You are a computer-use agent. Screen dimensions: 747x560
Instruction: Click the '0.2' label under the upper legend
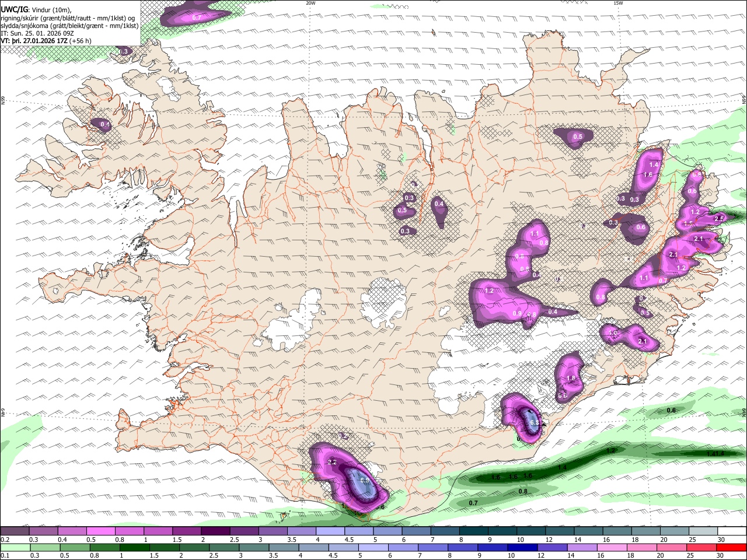(5, 540)
